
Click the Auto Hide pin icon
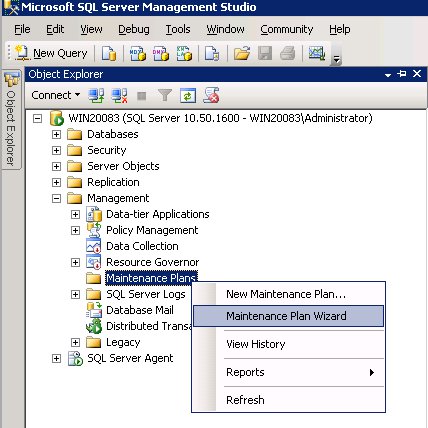coord(402,74)
